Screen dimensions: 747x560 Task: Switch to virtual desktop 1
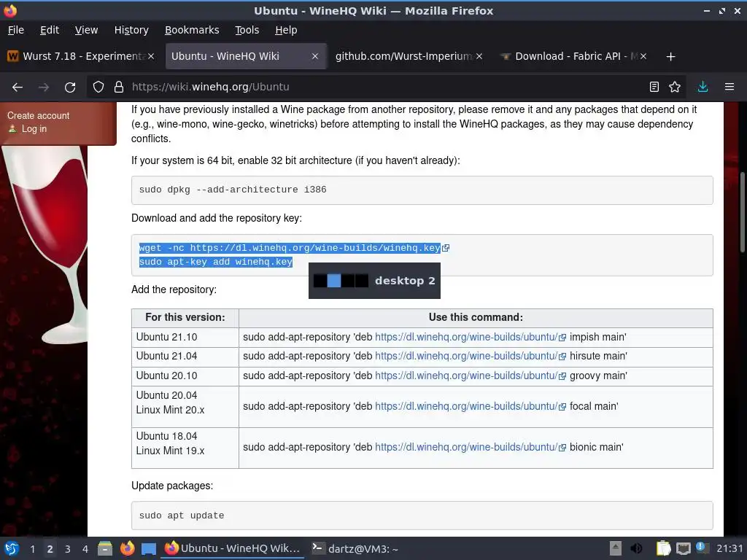tap(32, 549)
